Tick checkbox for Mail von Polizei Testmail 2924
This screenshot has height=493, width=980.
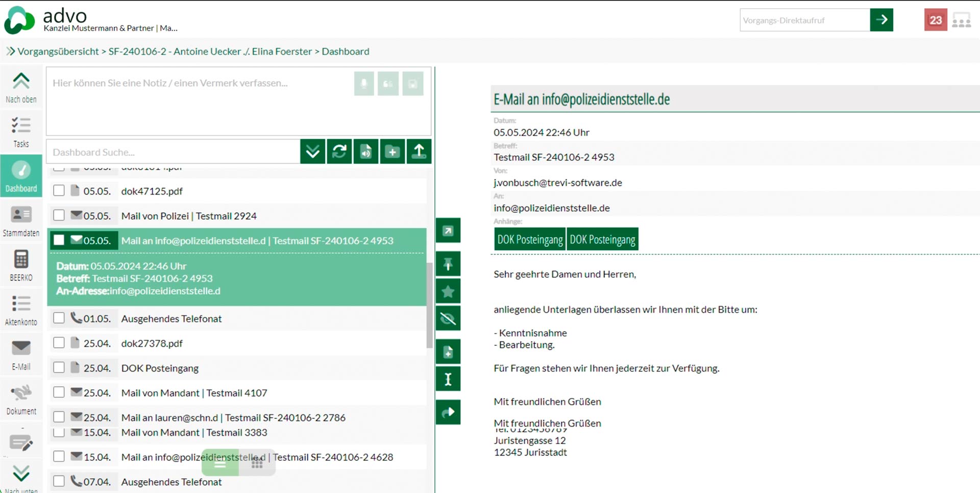pyautogui.click(x=59, y=215)
